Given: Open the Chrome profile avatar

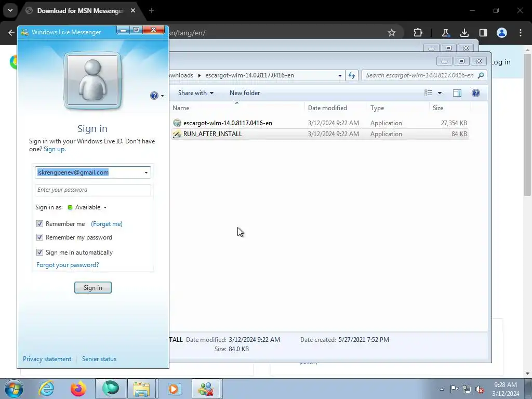Looking at the screenshot, I should click(501, 33).
